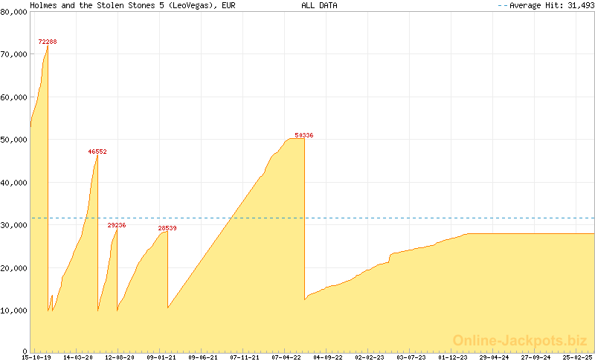Open the Online-Jackpots.biz watermark

tap(520, 340)
